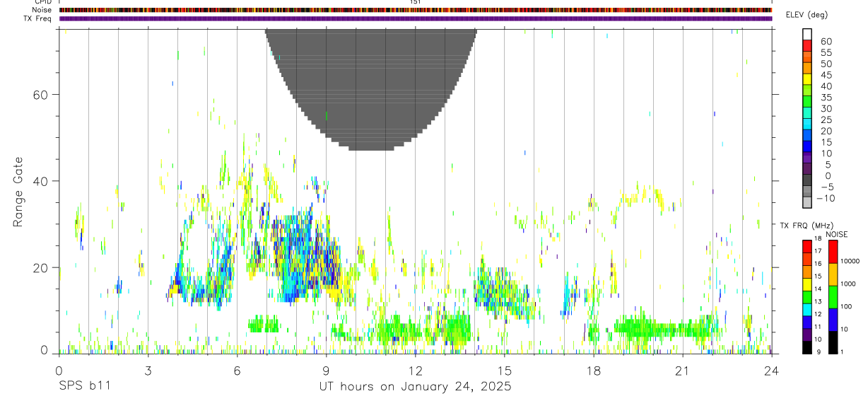Select the lightest gray bottom segment of ELEV bar
868x401 pixels.
[x=807, y=202]
